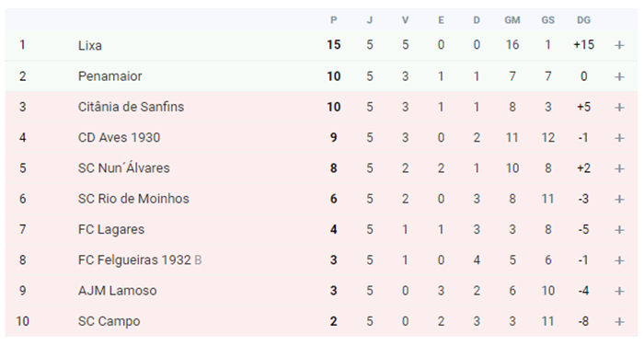
Task: Expand the Lixa row plus icon
Action: 619,45
